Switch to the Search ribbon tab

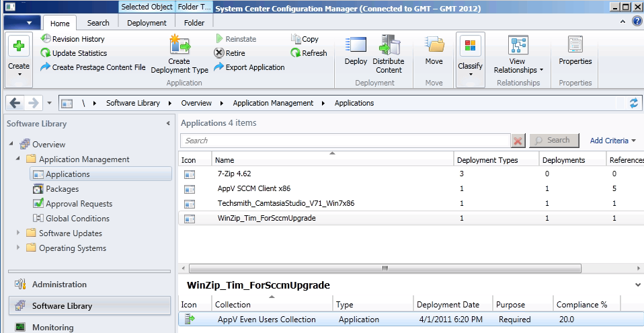(x=98, y=23)
